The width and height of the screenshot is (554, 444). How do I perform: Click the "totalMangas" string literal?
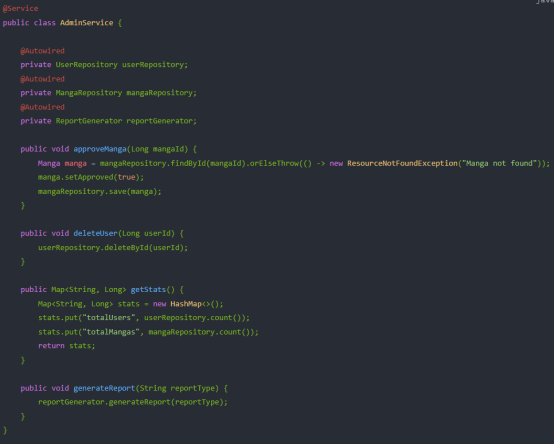pyautogui.click(x=111, y=332)
